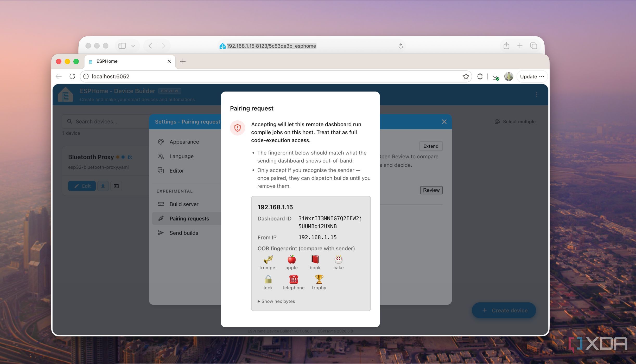The width and height of the screenshot is (636, 364).
Task: Click the Bluetooth Proxy device name
Action: pos(91,157)
